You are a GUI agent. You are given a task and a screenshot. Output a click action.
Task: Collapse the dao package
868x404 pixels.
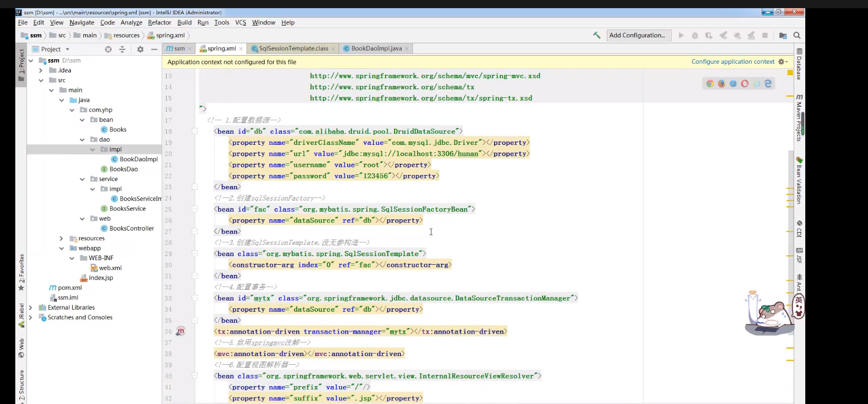tap(82, 139)
